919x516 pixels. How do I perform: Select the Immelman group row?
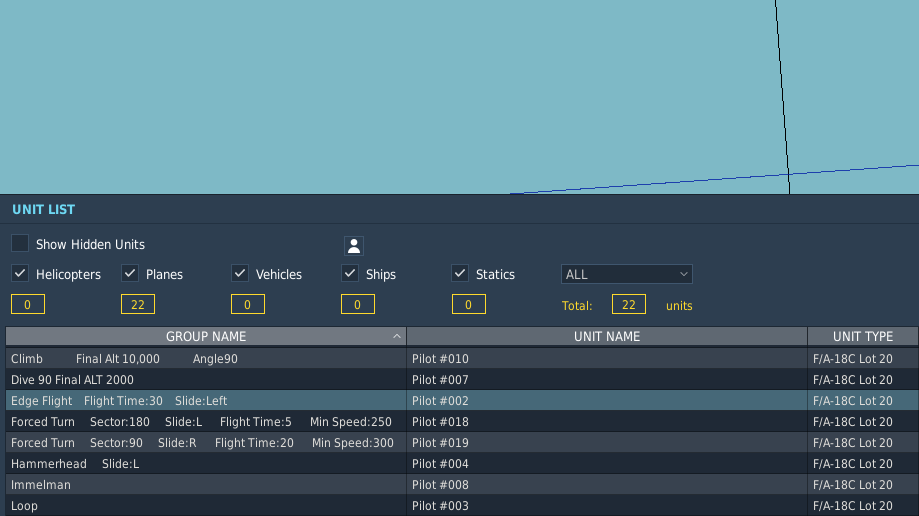(205, 485)
